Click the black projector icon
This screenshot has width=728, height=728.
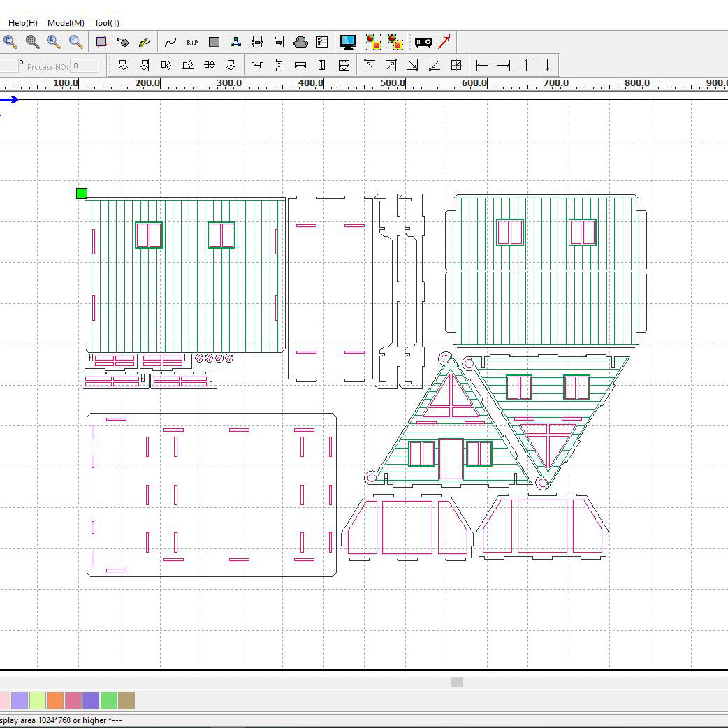[423, 42]
